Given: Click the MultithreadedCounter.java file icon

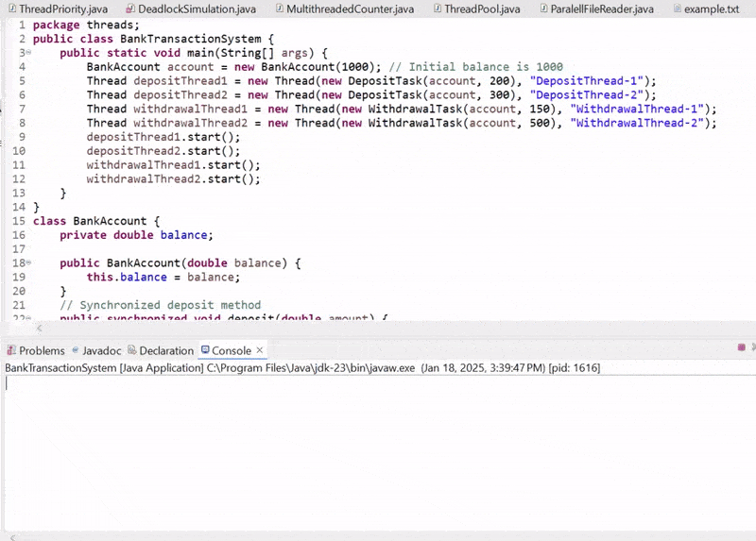Looking at the screenshot, I should pyautogui.click(x=279, y=8).
